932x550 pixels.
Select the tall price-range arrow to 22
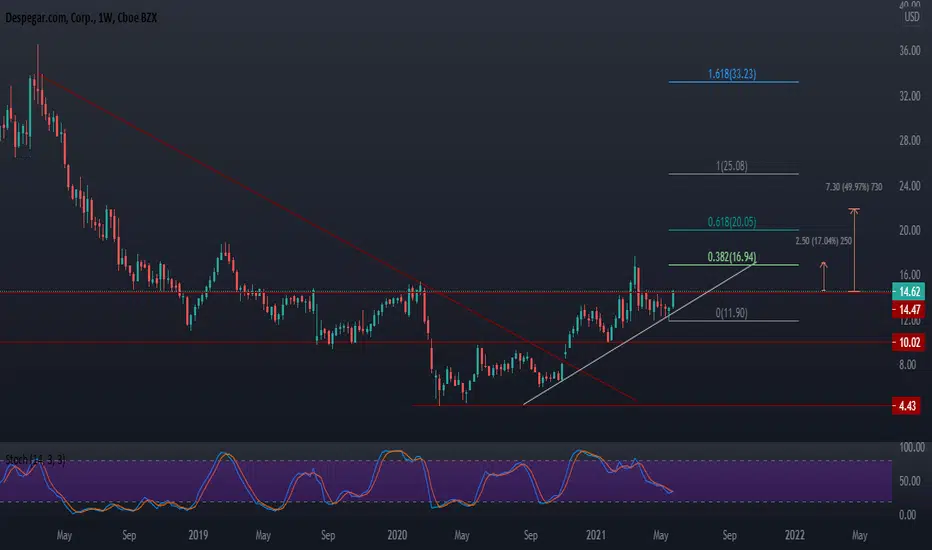pos(854,250)
